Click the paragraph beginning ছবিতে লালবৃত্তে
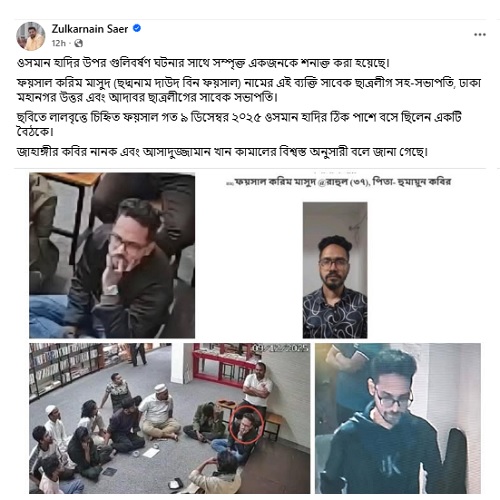Viewport: 500px width, 500px height. click(239, 125)
